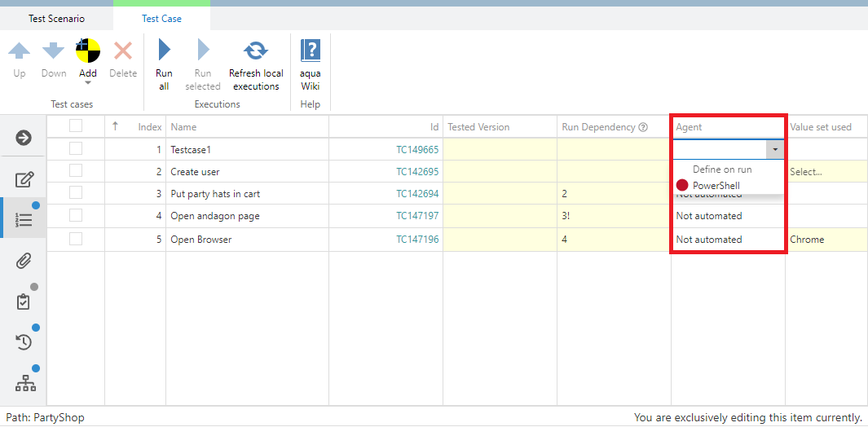Open the Select... value set dropdown

(823, 172)
